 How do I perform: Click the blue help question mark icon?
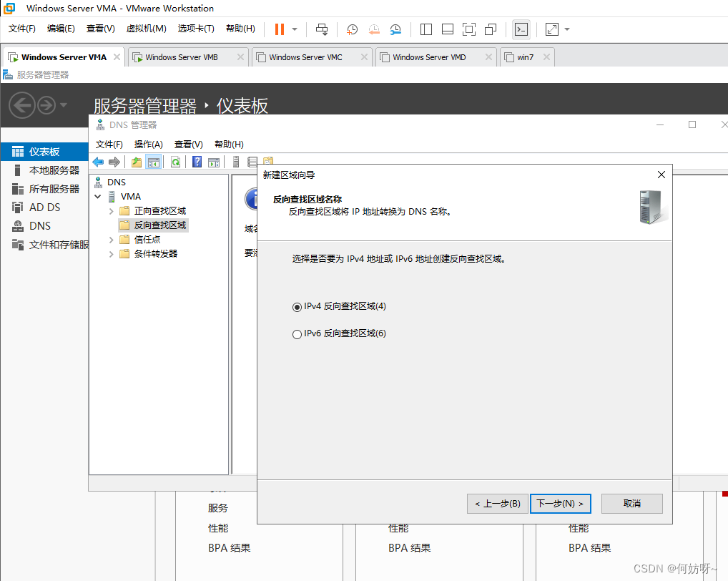click(x=197, y=162)
